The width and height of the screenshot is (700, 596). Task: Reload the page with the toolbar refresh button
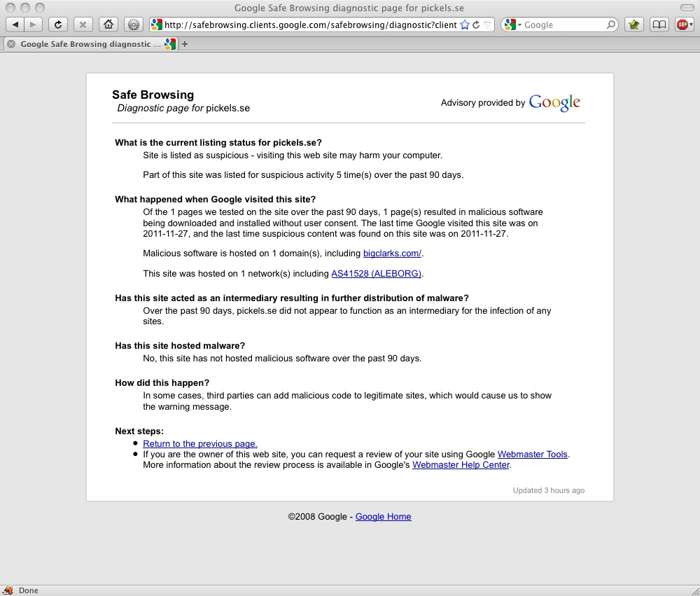pos(58,25)
